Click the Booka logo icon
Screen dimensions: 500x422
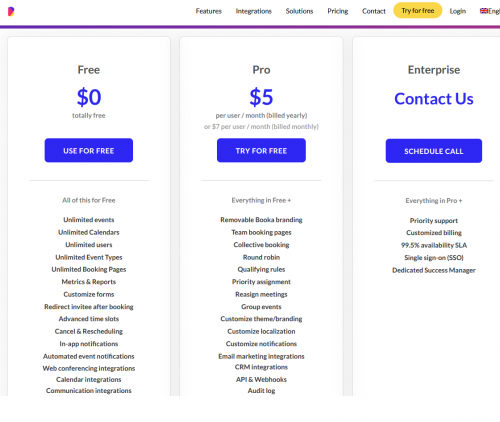click(x=11, y=12)
